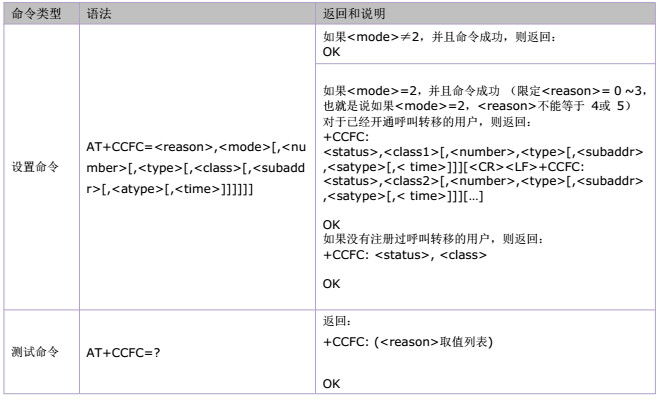Viewport: 662px width, 399px height.
Task: Click the +CCFC: <status>, <class> line
Action: click(405, 255)
